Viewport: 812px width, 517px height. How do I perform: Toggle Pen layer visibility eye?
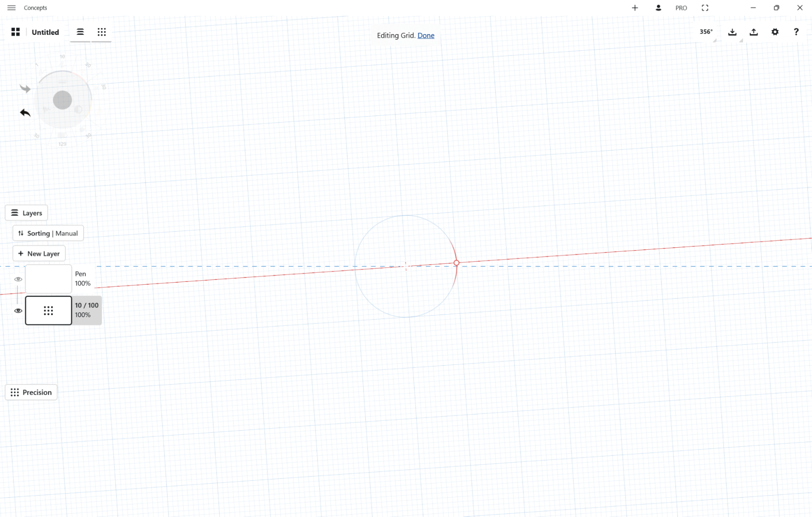point(18,279)
